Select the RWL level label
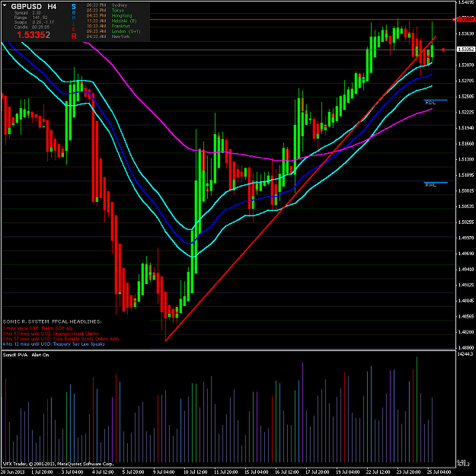Screen dimensions: 476x476 (430, 185)
